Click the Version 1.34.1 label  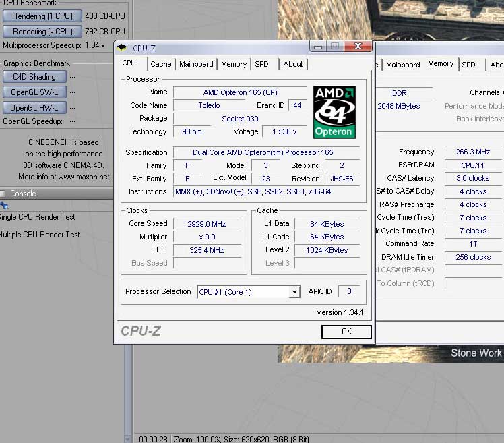(x=340, y=312)
